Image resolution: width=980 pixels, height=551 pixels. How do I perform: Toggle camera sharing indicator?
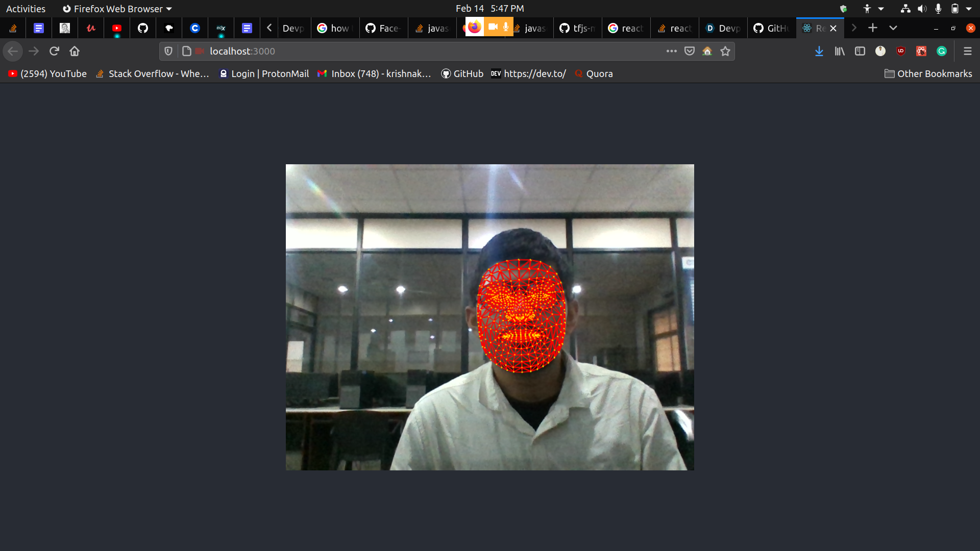pyautogui.click(x=493, y=27)
